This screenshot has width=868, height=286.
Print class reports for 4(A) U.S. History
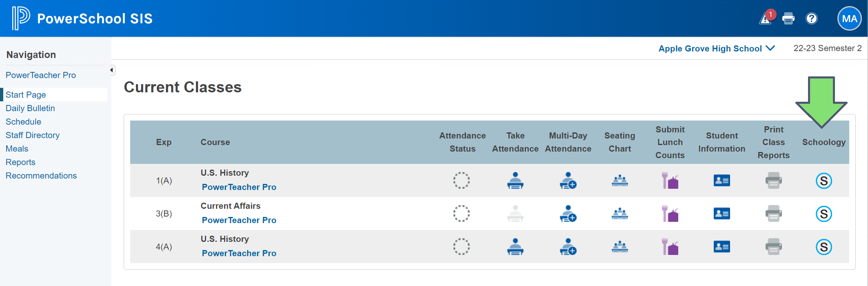point(773,247)
